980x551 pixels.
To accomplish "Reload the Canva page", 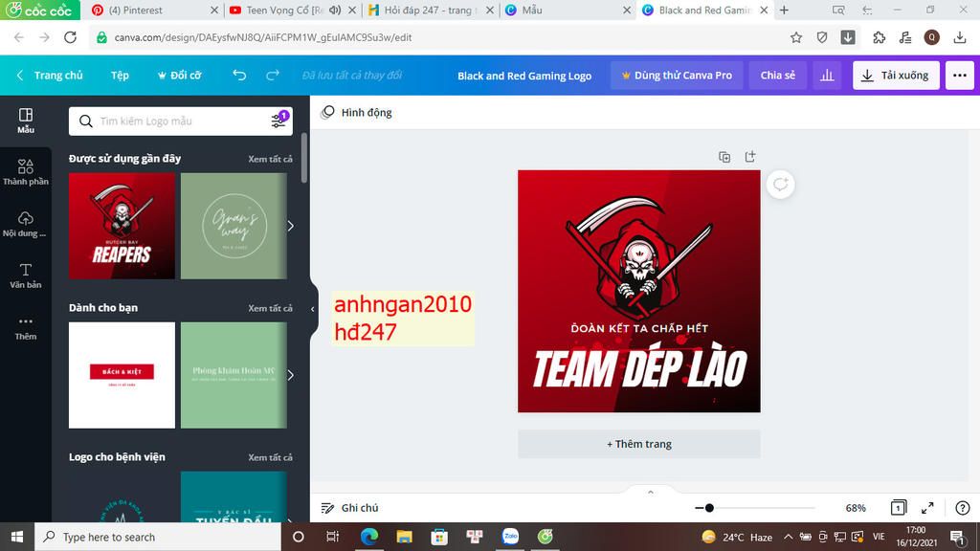I will tap(70, 37).
